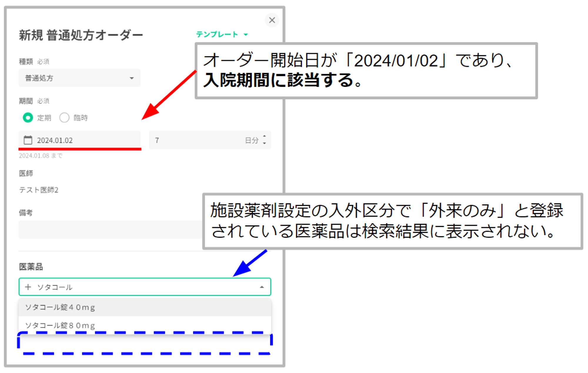The height and width of the screenshot is (373, 588).
Task: Select the 臨時 radio button
Action: [64, 118]
